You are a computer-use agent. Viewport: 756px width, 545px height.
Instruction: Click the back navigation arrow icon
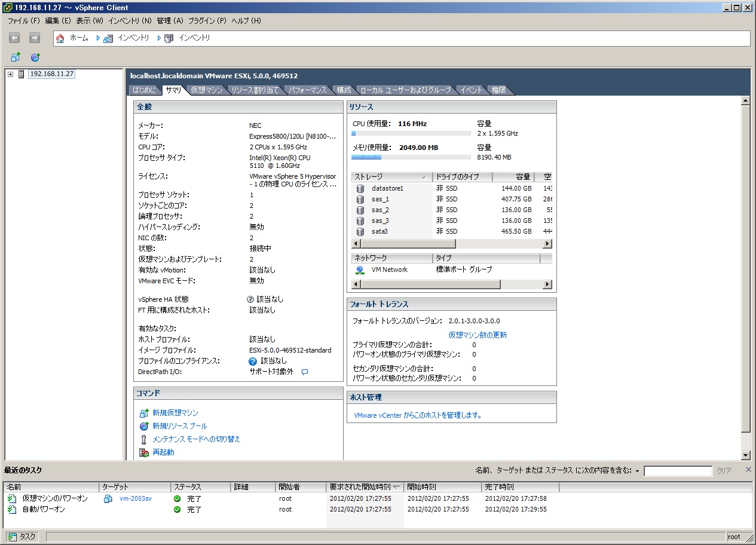(x=14, y=38)
